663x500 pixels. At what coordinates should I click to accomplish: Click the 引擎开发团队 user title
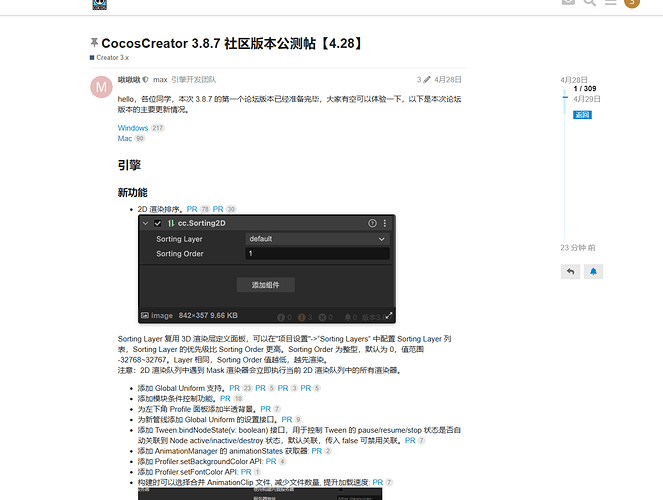point(194,79)
